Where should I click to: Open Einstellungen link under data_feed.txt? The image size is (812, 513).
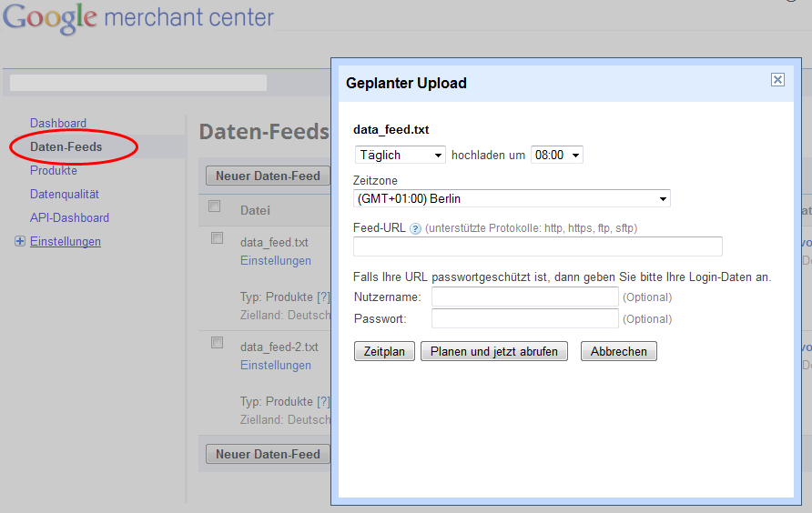click(x=276, y=261)
